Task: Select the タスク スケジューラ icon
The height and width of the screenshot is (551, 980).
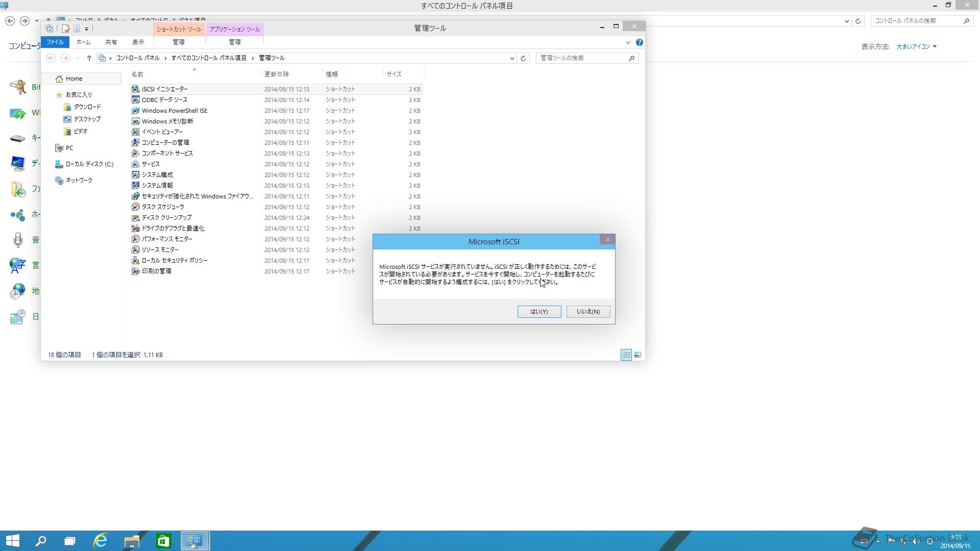Action: (x=135, y=207)
